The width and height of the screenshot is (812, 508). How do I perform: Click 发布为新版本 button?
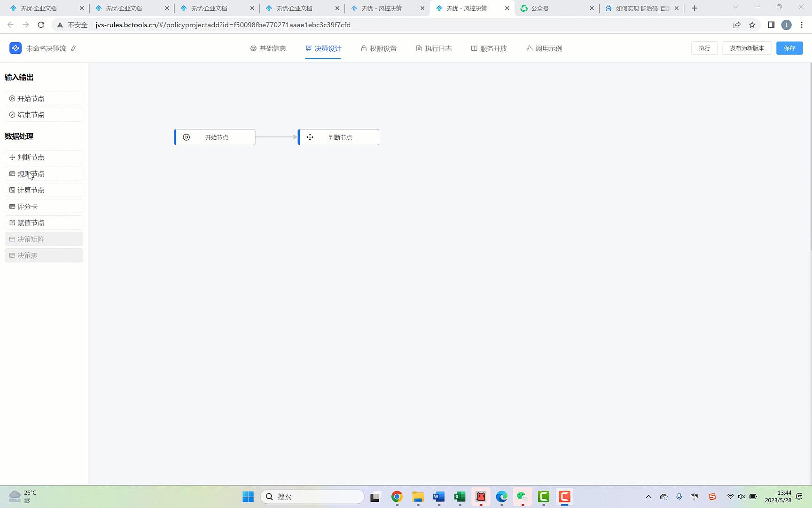tap(747, 48)
